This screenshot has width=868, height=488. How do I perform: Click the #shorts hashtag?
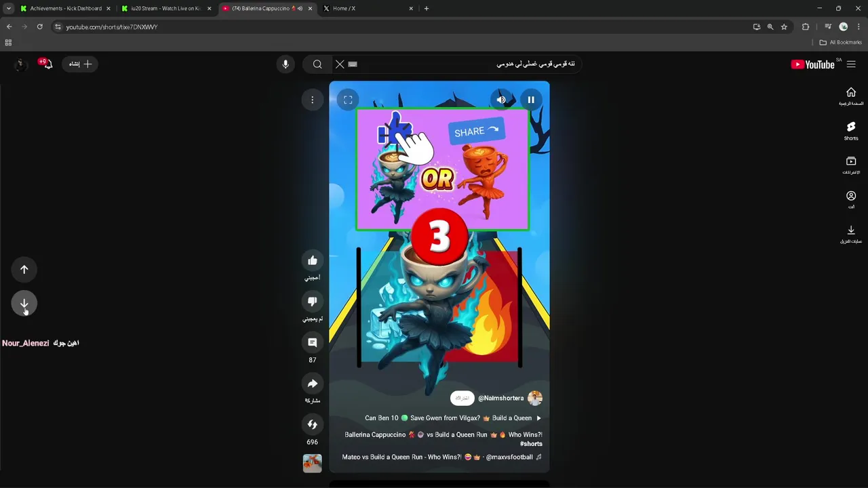point(531,444)
